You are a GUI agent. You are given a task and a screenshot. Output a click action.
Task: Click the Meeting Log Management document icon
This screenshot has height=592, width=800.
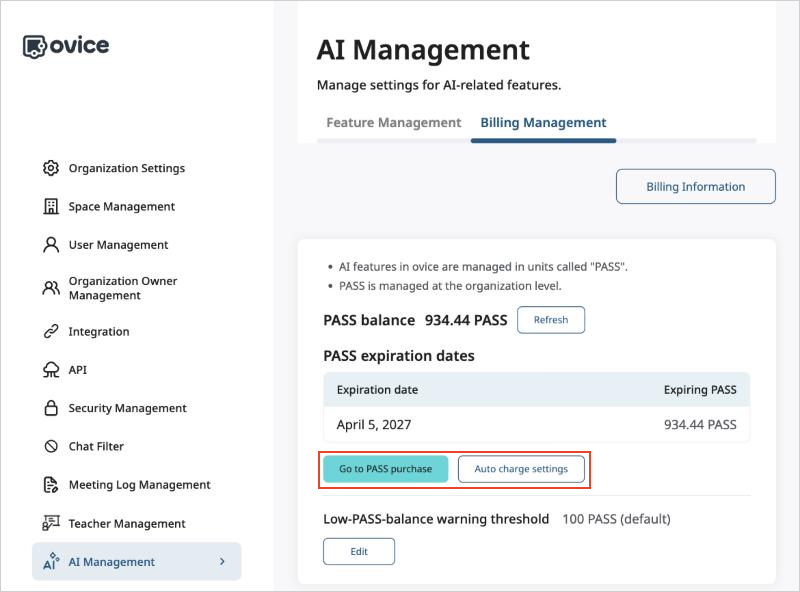point(51,484)
